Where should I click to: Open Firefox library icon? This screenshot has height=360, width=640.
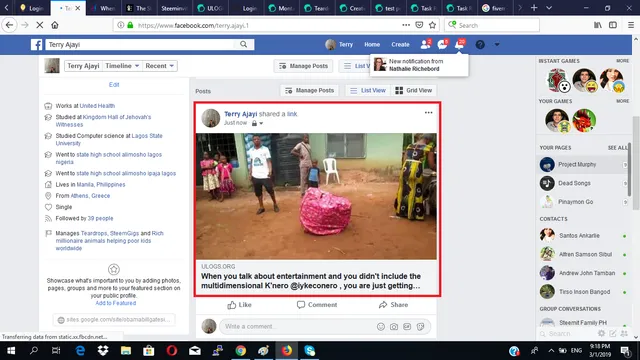(598, 25)
